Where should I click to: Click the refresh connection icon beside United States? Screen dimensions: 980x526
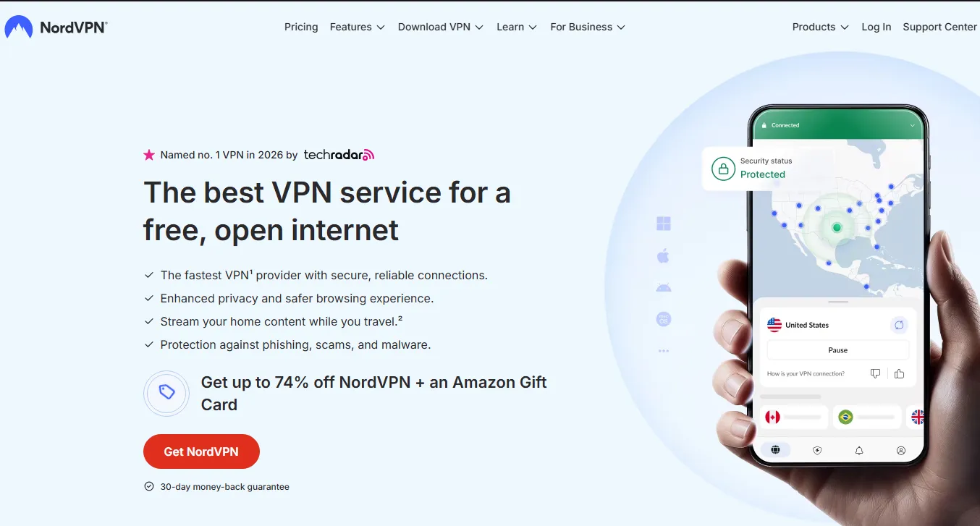(899, 326)
